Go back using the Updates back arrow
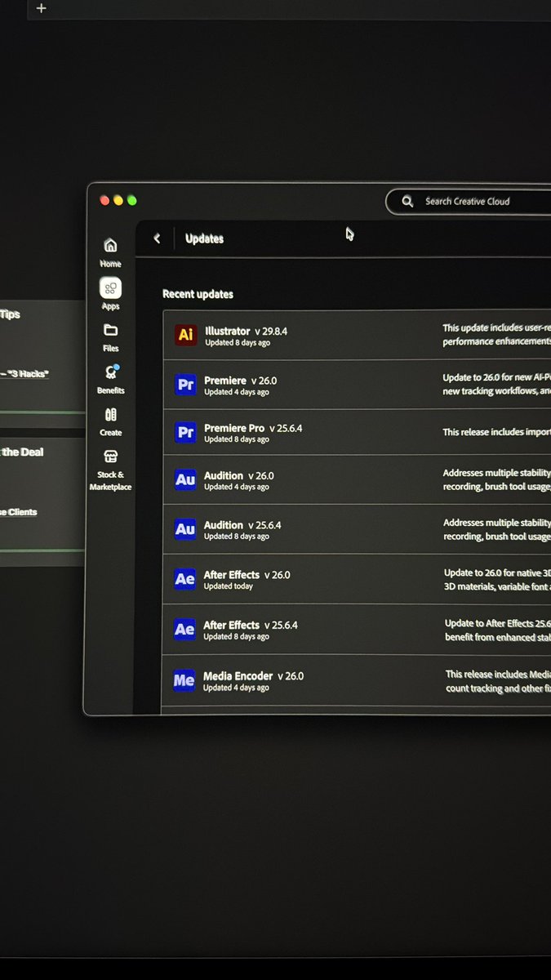Viewport: 551px width, 980px height. tap(157, 238)
